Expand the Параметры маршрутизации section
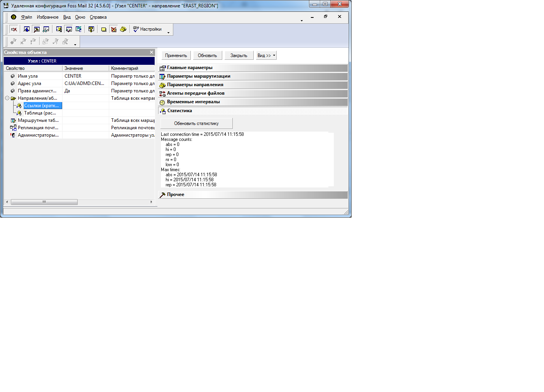This screenshot has height=392, width=544. pyautogui.click(x=253, y=76)
